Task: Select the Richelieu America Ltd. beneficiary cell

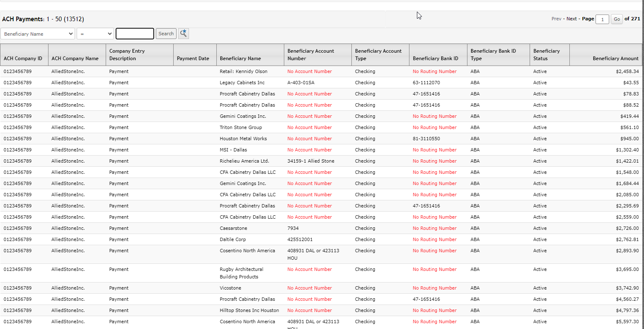Action: tap(245, 161)
